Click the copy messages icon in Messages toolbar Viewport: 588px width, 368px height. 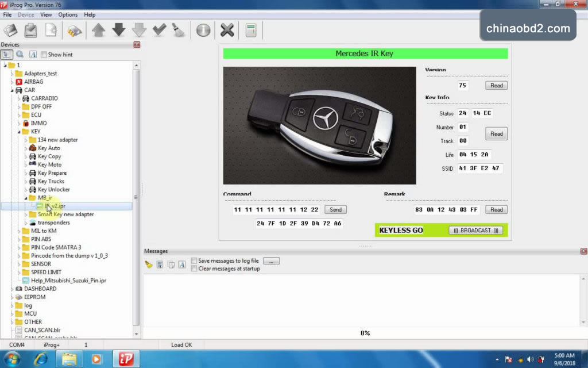pos(171,264)
